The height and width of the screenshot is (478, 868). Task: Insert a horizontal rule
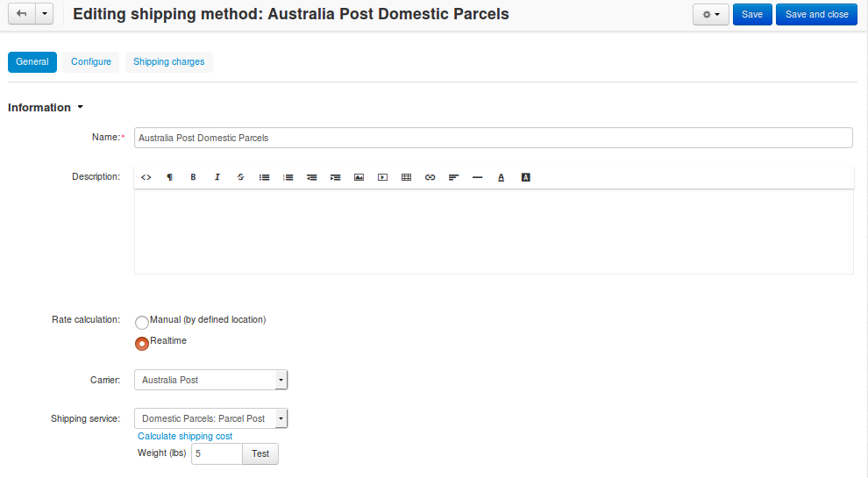tap(477, 177)
